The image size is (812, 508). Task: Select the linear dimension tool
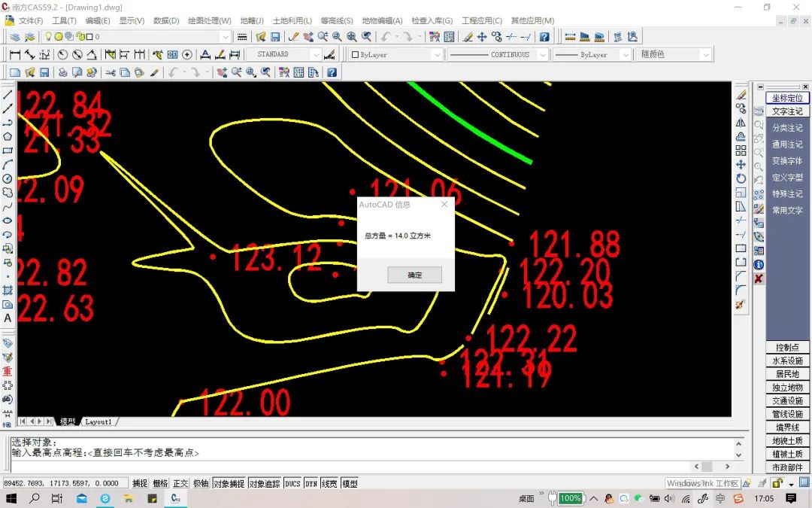tap(15, 54)
